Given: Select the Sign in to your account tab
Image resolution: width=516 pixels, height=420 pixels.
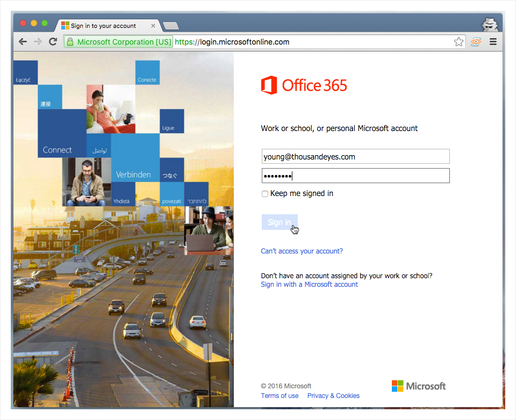Looking at the screenshot, I should 103,26.
